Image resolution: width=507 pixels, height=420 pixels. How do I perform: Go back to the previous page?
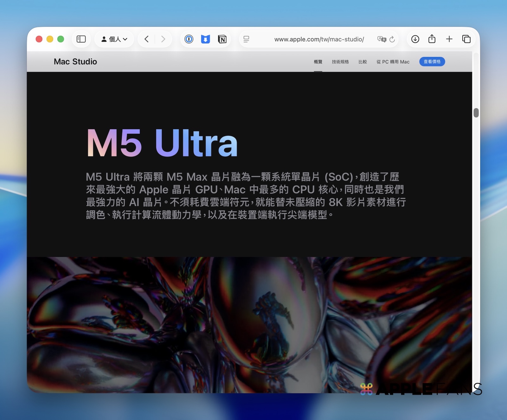coord(146,39)
